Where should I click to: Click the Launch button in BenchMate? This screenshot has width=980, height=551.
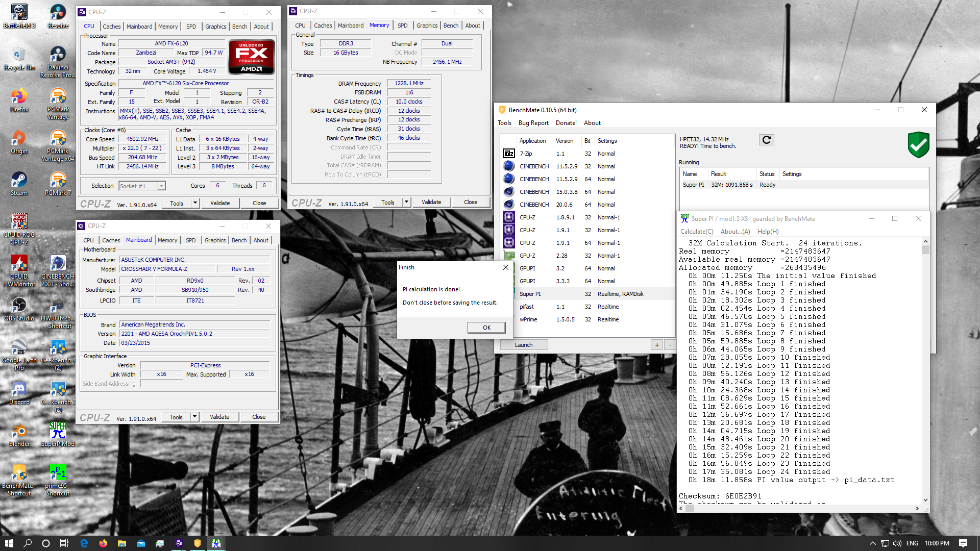524,345
